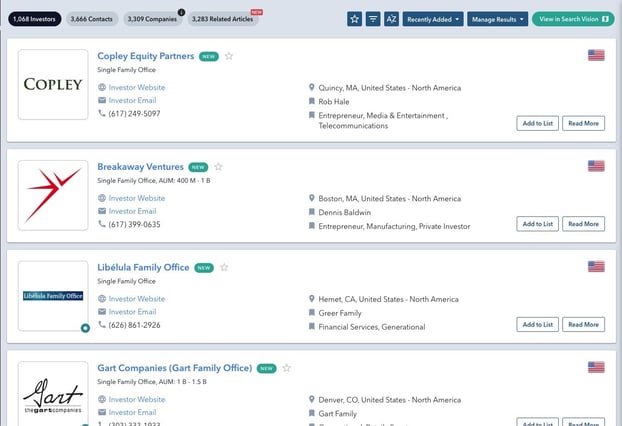622x426 pixels.
Task: Switch to the 3,666 Contacts tab
Action: (x=92, y=19)
